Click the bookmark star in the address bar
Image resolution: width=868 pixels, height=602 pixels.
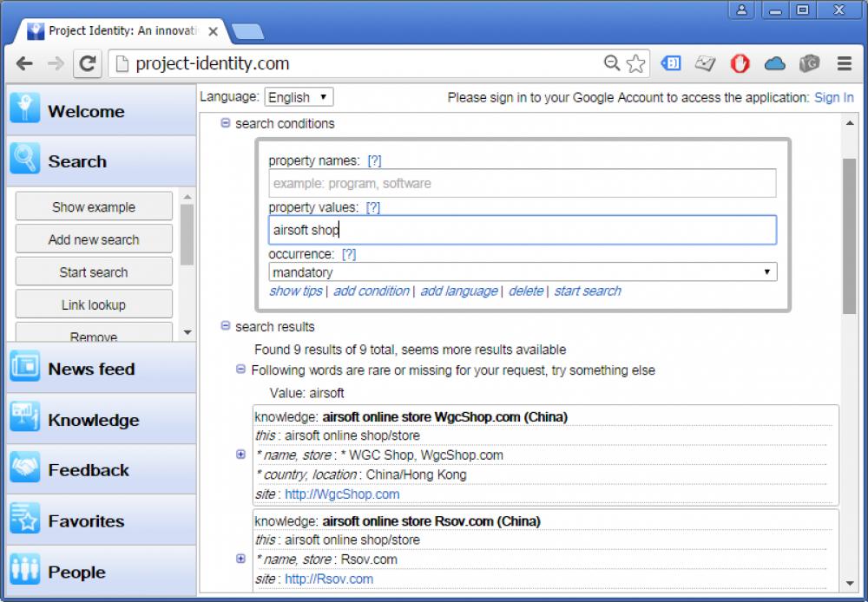[636, 62]
